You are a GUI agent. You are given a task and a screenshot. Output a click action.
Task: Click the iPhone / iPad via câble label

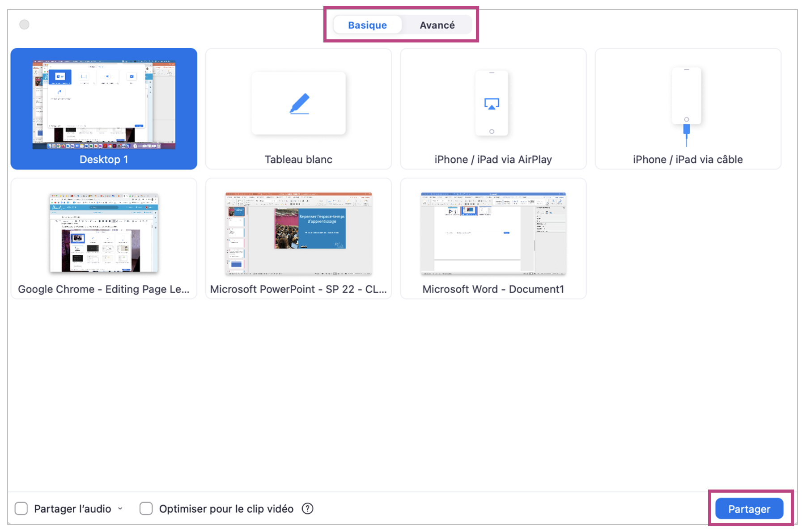click(x=687, y=160)
